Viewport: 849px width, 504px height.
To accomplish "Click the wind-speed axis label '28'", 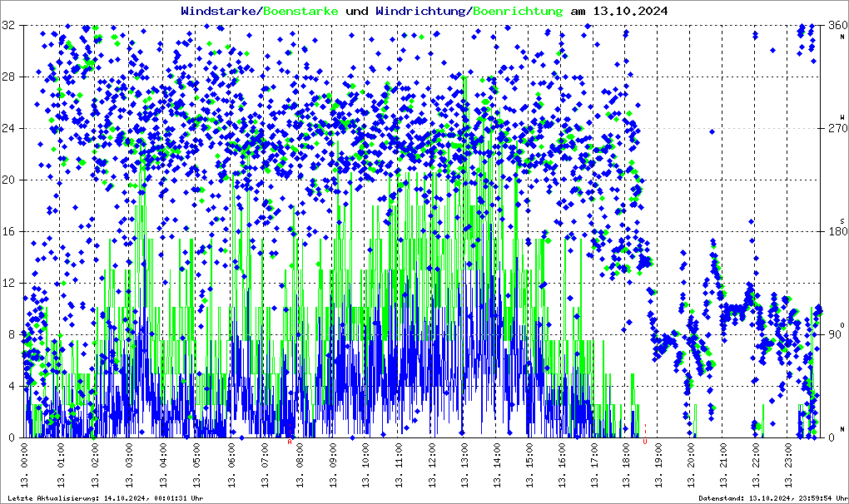I will tap(8, 77).
